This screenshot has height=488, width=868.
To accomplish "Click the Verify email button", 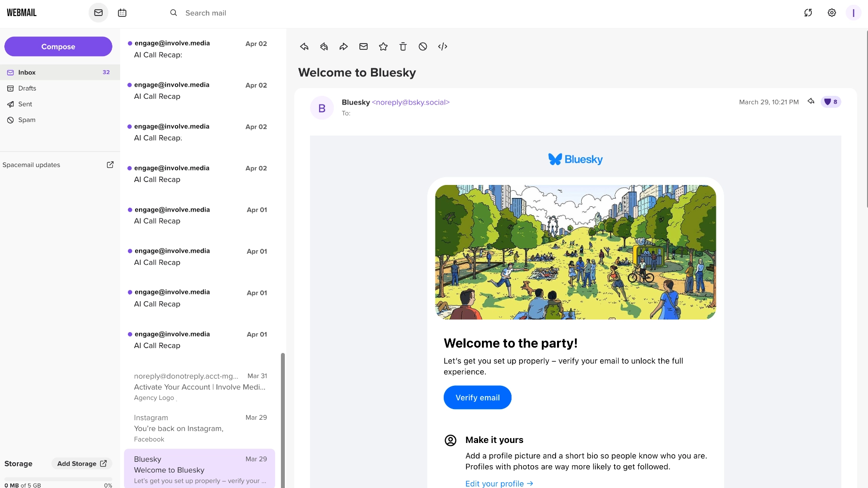I will 478,397.
